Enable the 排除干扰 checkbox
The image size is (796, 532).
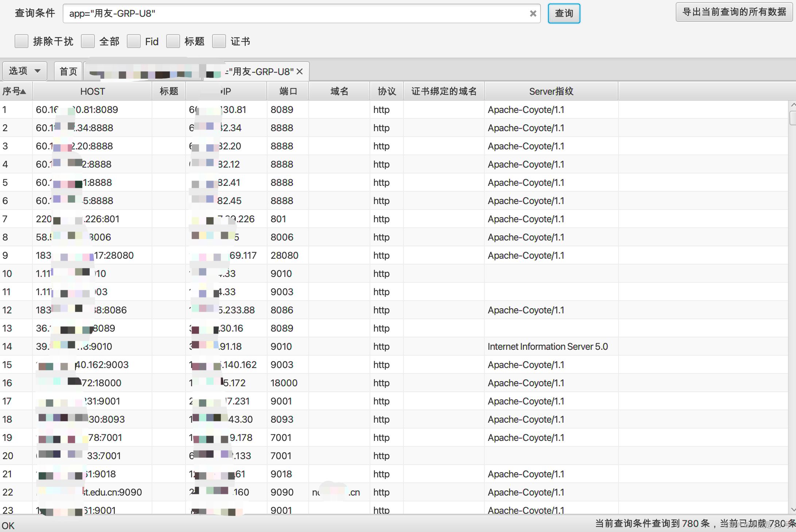pos(22,41)
